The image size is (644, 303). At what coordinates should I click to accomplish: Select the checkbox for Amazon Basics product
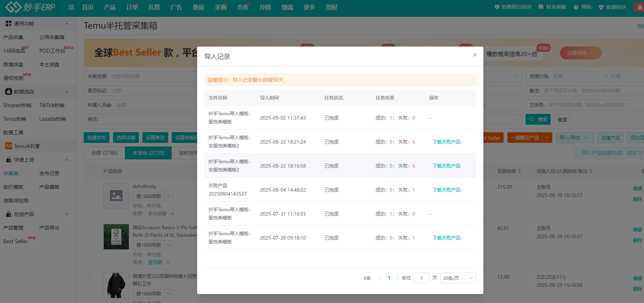pos(90,226)
